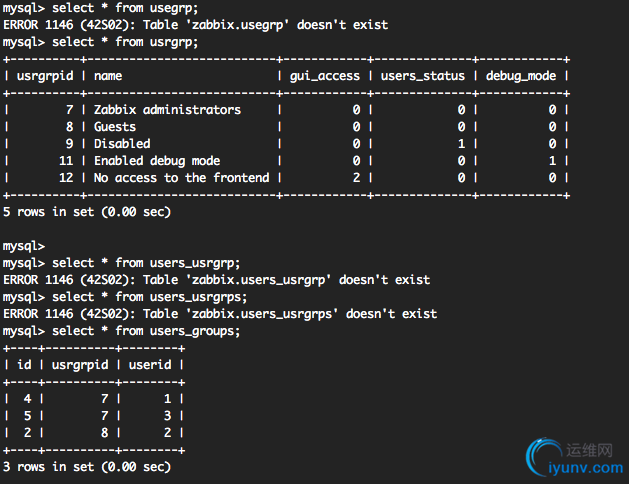The height and width of the screenshot is (484, 629).
Task: Click the id column header in users_groups
Action: pyautogui.click(x=24, y=365)
